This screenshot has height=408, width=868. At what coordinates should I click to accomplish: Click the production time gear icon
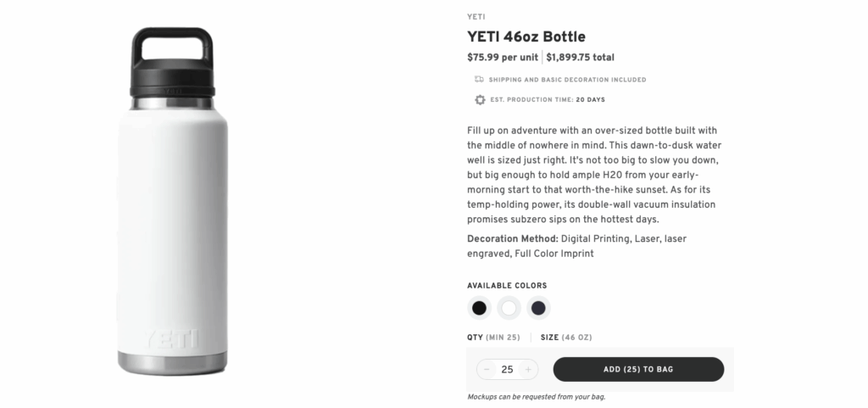point(480,100)
